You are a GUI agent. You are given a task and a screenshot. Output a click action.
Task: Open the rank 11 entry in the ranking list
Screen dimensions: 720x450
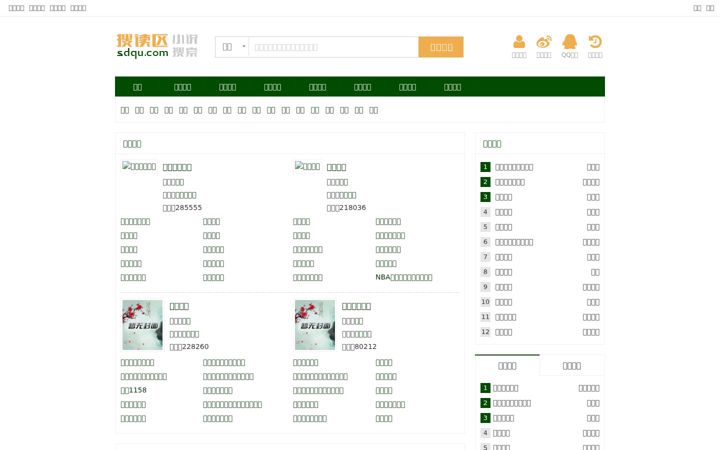(506, 317)
